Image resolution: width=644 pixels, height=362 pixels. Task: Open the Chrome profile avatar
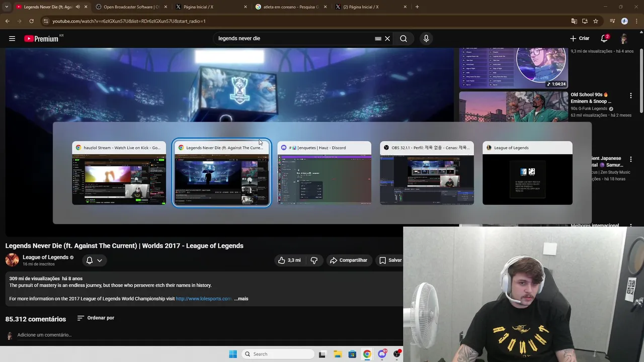click(x=624, y=21)
